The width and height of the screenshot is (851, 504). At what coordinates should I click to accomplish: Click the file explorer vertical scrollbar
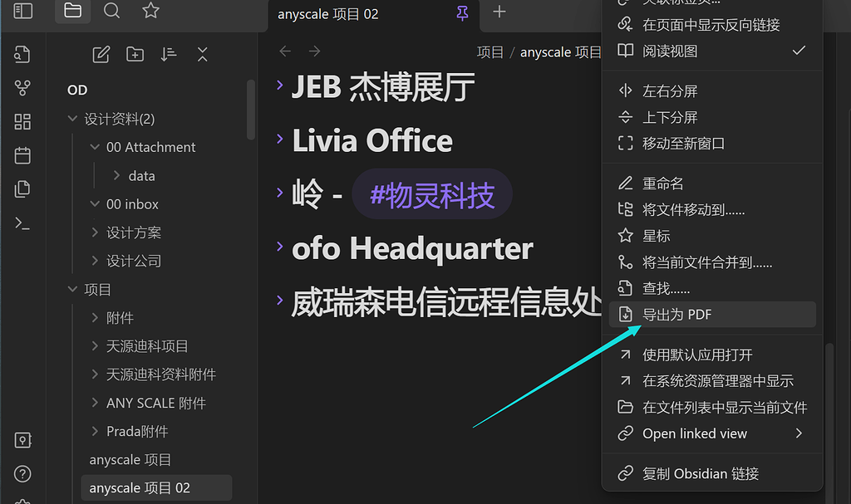250,110
